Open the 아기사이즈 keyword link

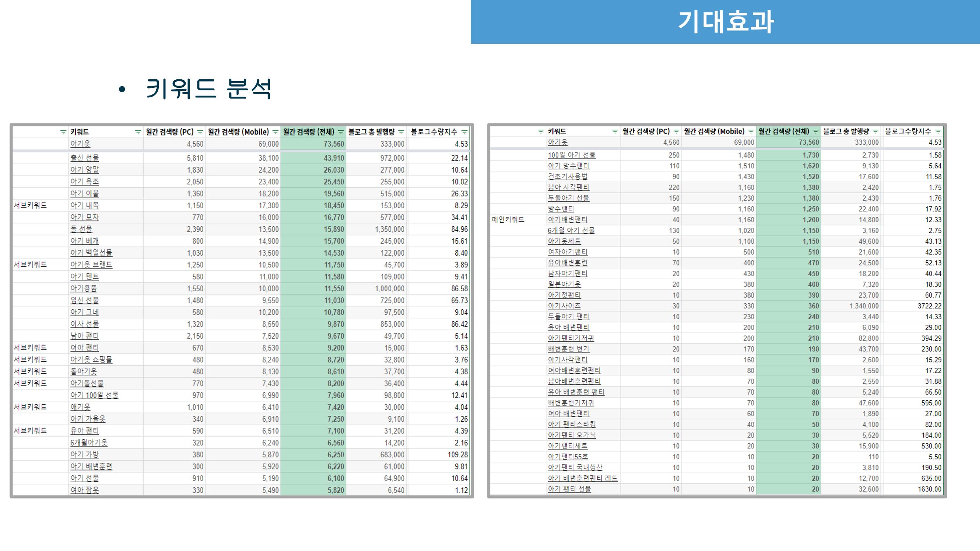coord(564,306)
